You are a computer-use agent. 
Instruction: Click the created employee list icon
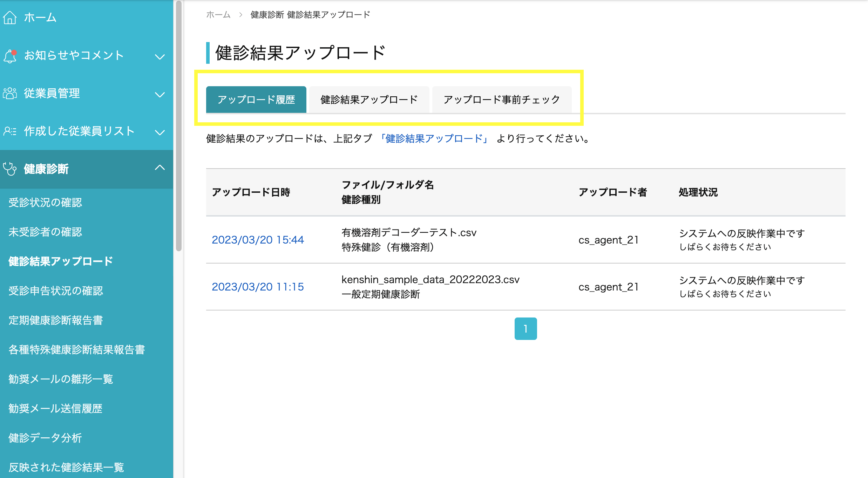click(x=10, y=131)
